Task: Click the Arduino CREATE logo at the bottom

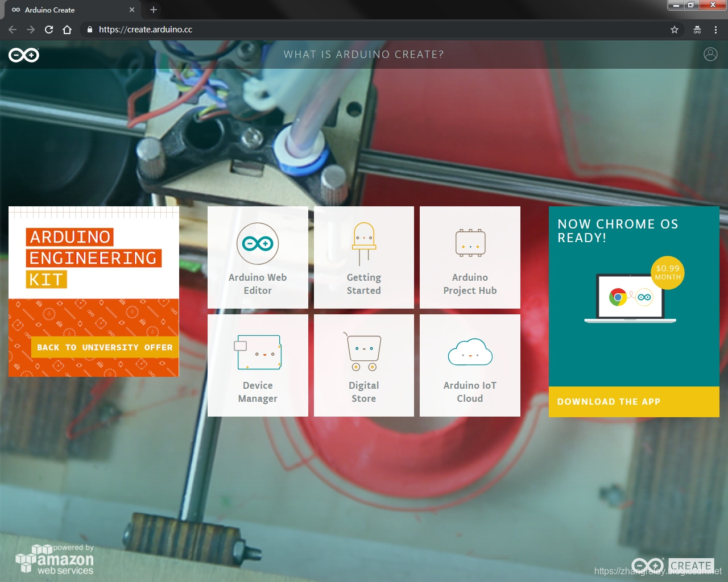Action: click(x=673, y=566)
